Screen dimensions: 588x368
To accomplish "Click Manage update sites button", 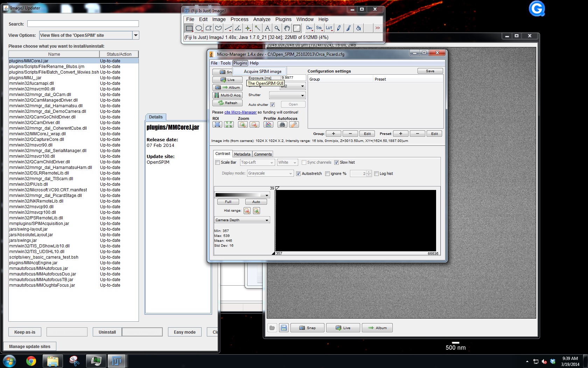I will tap(30, 347).
